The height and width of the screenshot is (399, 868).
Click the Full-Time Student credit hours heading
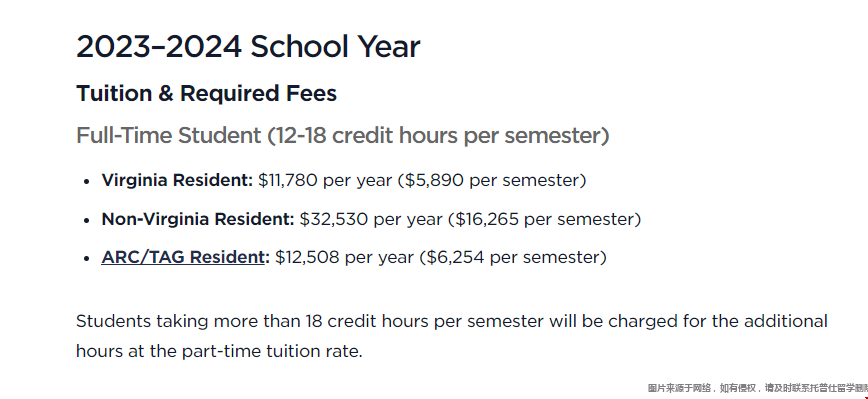pyautogui.click(x=343, y=136)
